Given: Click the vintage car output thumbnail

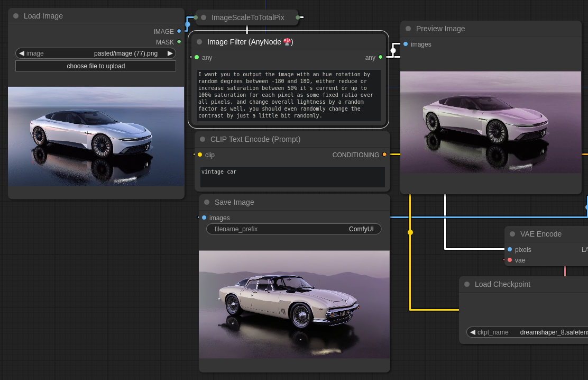Looking at the screenshot, I should [294, 304].
